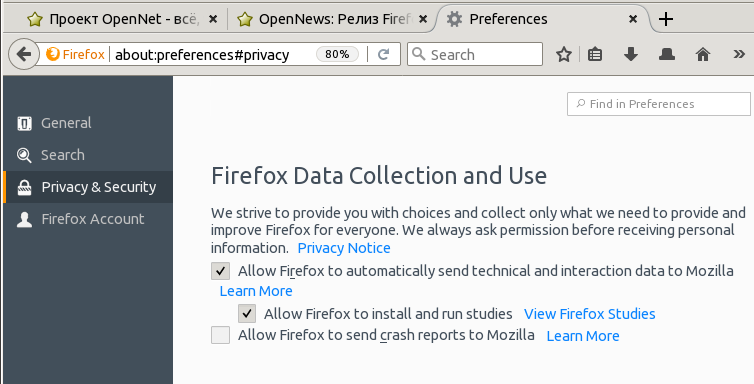Open a new tab with plus button
This screenshot has height=384, width=754.
pos(666,19)
